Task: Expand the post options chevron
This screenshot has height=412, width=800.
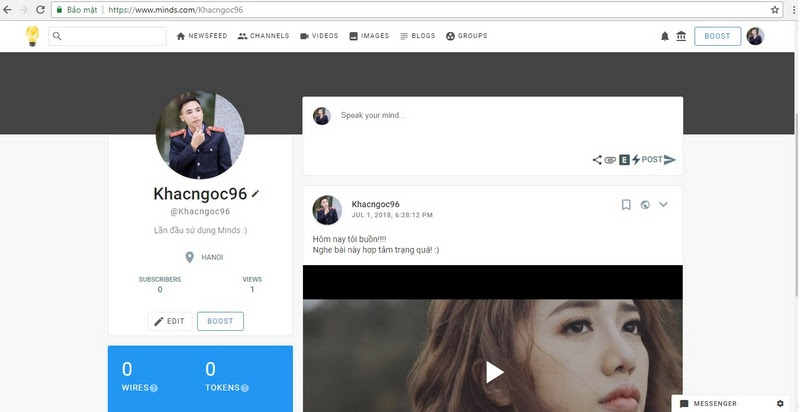Action: tap(663, 204)
